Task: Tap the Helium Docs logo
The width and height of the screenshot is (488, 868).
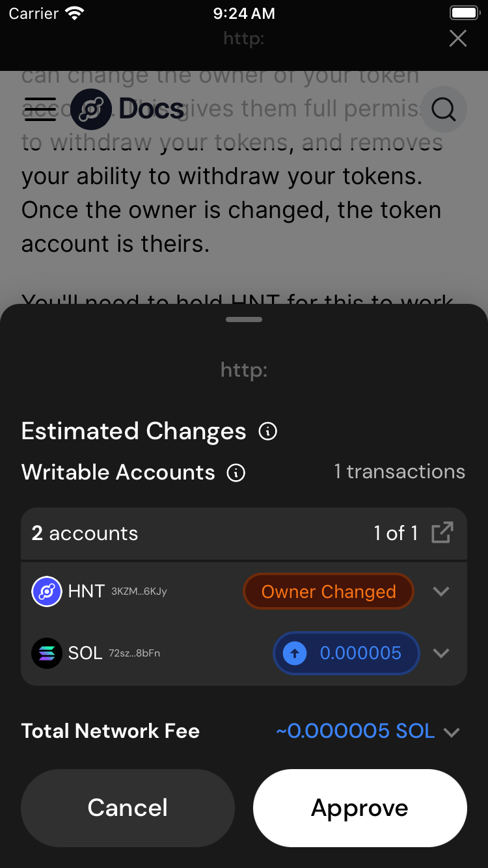Action: [127, 109]
